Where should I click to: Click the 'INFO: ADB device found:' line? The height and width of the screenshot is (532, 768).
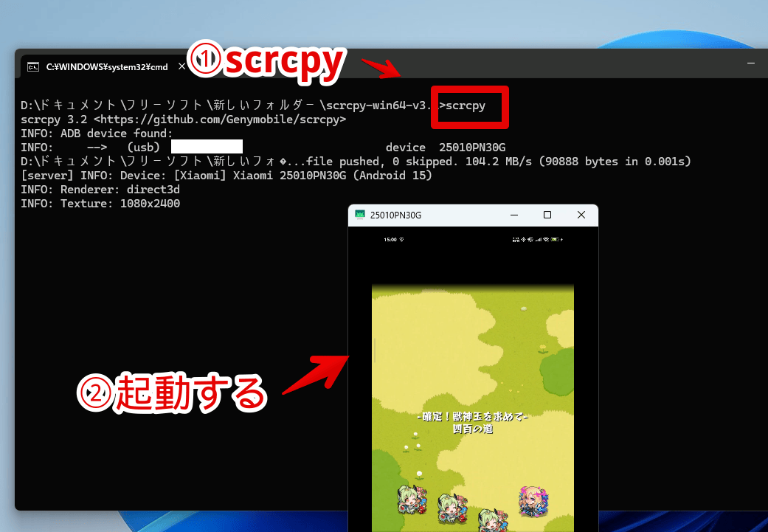tap(97, 134)
